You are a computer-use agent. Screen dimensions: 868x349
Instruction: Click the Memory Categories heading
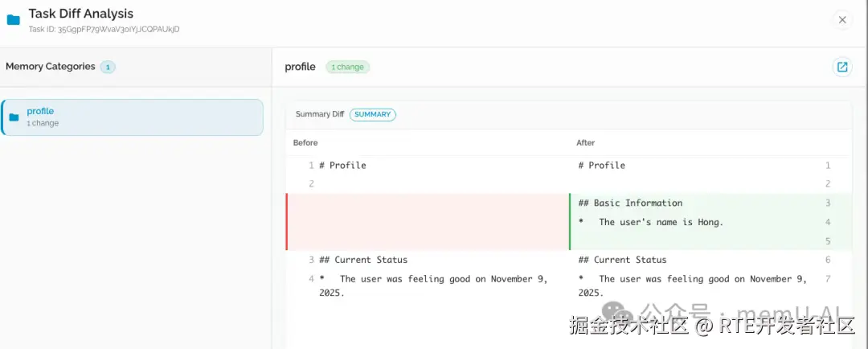point(50,67)
